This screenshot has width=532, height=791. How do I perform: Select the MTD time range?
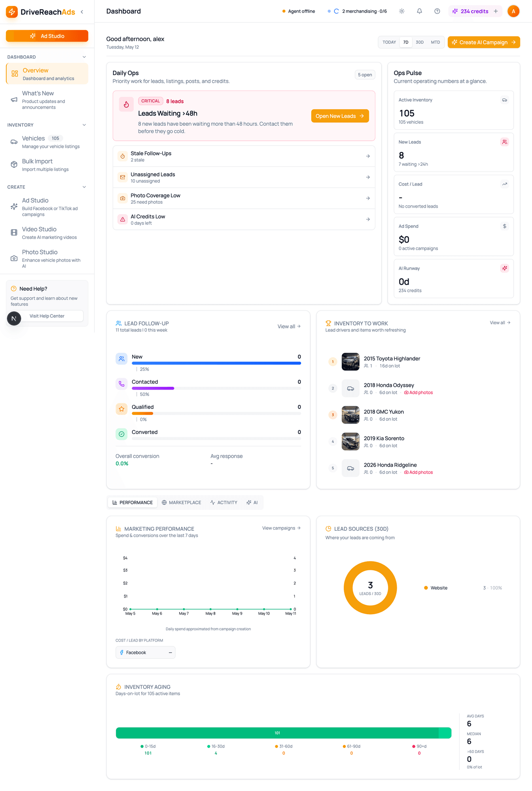point(435,42)
